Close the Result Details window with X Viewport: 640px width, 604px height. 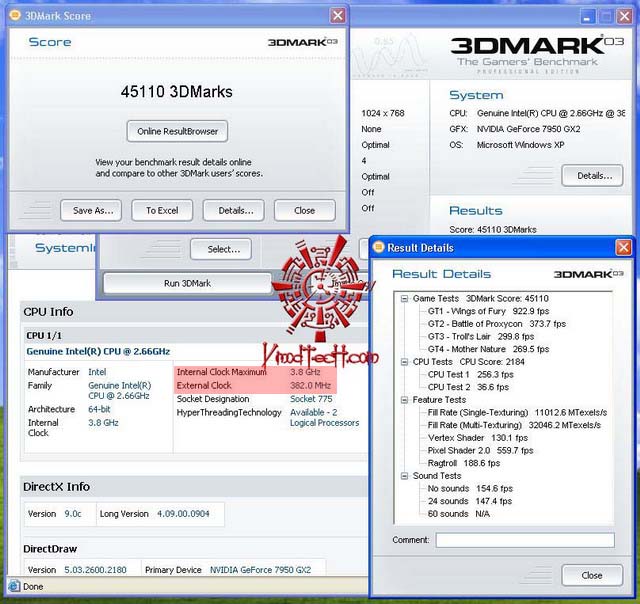coord(623,247)
